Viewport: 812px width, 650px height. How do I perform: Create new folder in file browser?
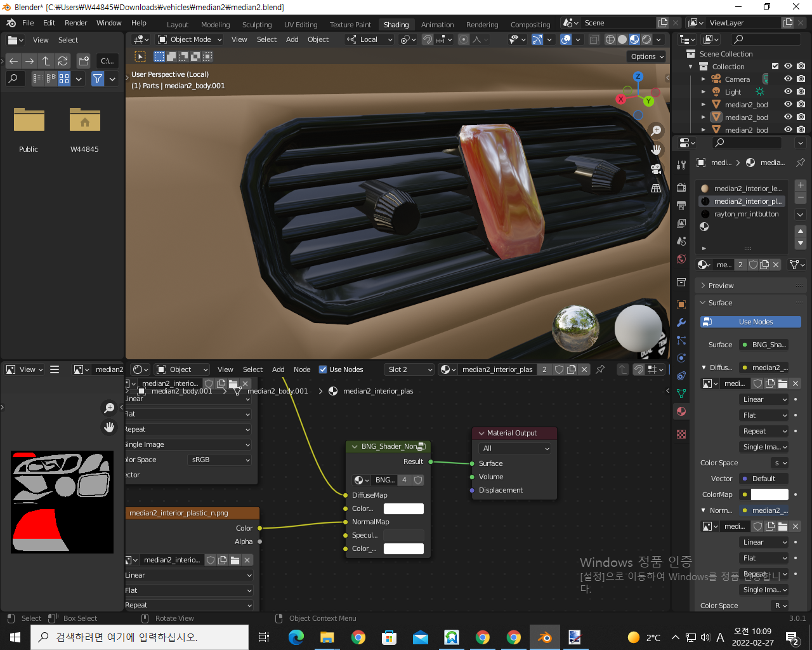[x=84, y=61]
